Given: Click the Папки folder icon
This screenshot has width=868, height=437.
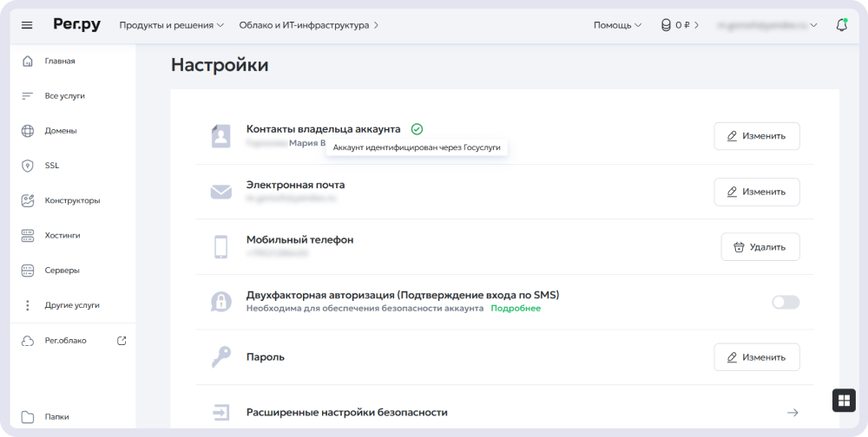Looking at the screenshot, I should [x=27, y=417].
